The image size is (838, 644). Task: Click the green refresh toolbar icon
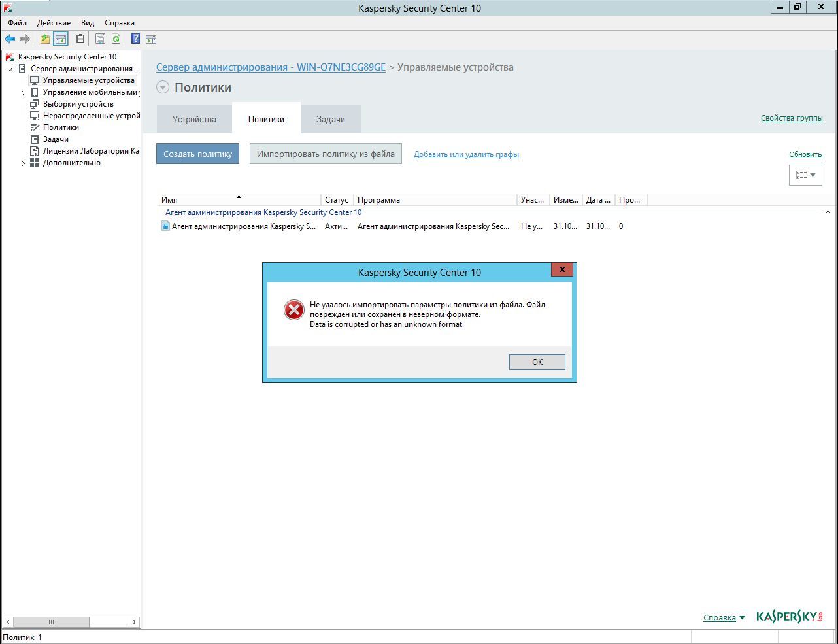pos(116,39)
